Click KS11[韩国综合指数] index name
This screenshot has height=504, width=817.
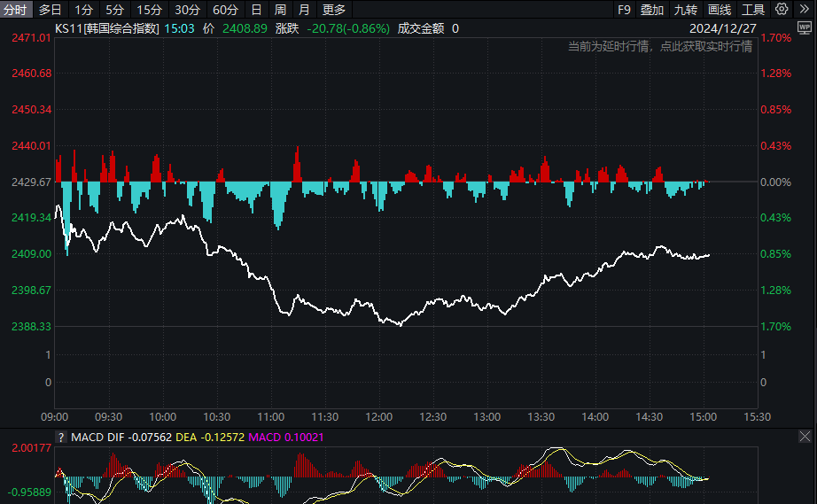[107, 28]
